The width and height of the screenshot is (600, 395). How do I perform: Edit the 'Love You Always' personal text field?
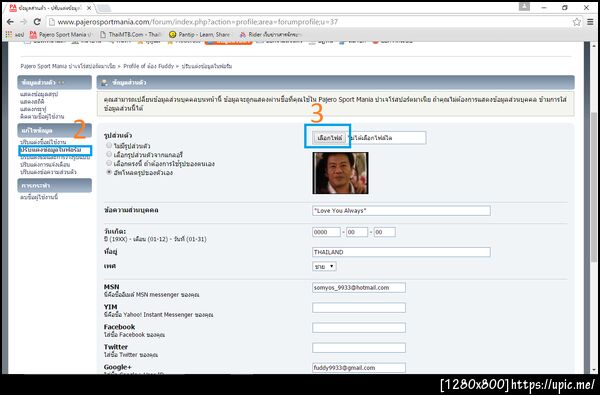click(401, 211)
